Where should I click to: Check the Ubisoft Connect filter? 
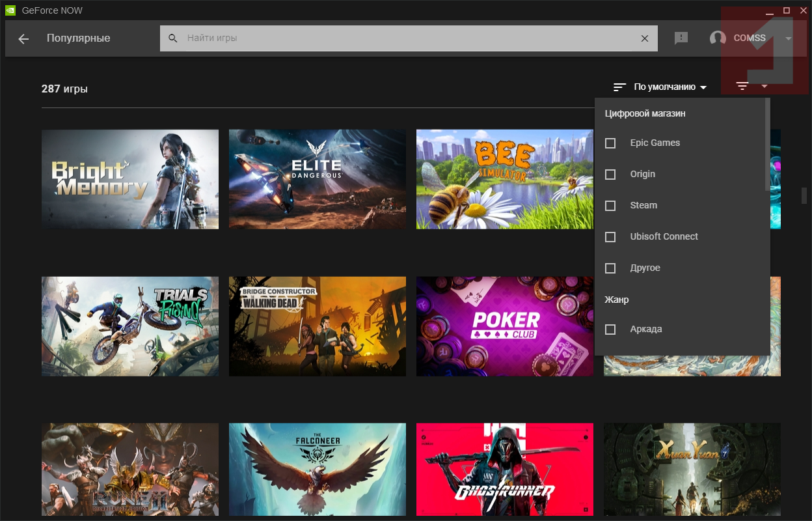coord(610,236)
